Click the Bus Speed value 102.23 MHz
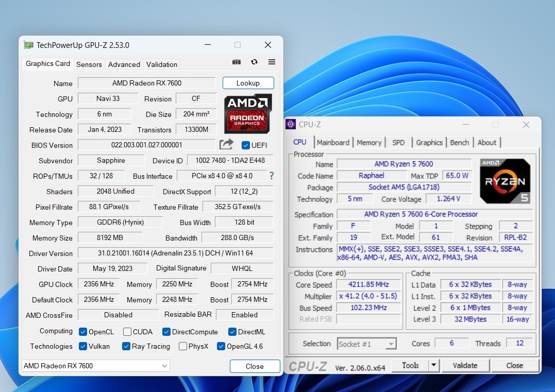The height and width of the screenshot is (392, 555). tap(368, 308)
